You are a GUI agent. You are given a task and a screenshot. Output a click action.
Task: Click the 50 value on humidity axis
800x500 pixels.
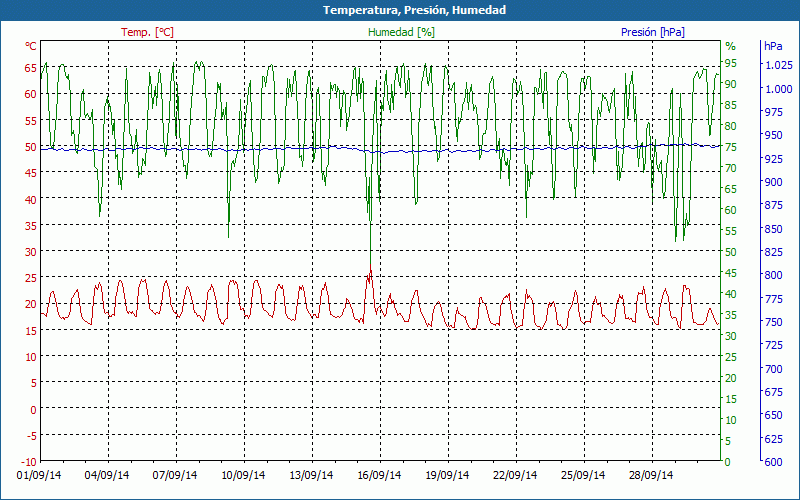(731, 252)
